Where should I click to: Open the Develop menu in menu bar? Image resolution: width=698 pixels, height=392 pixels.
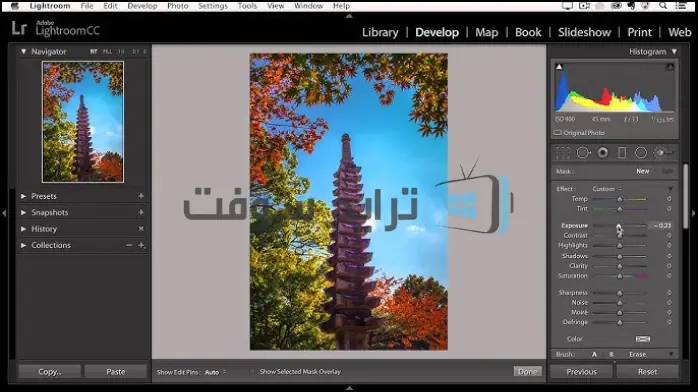[142, 6]
